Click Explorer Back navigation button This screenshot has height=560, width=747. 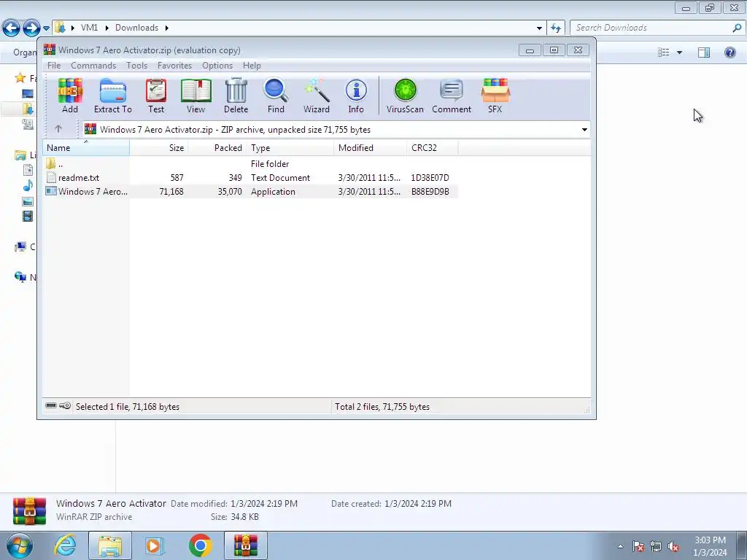(x=12, y=28)
